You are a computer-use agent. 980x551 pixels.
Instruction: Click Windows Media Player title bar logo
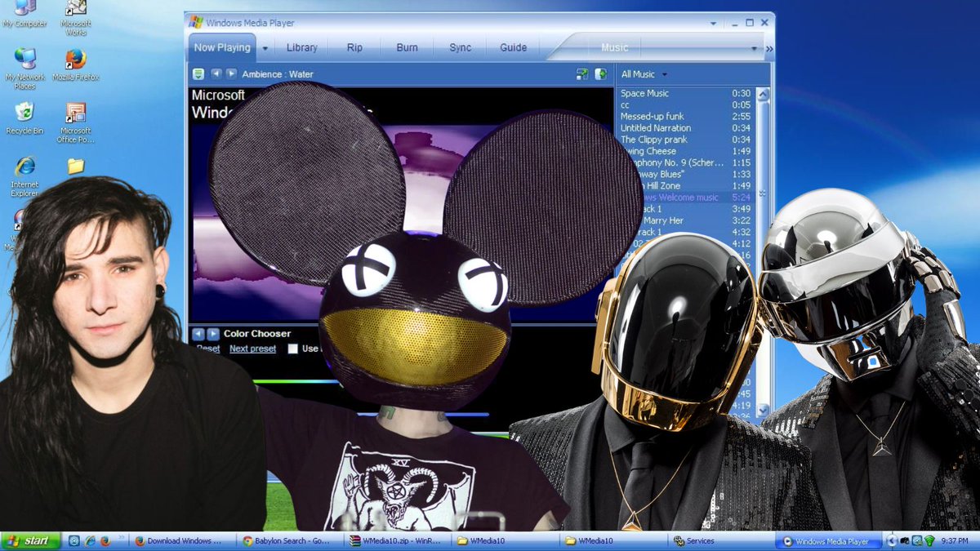[196, 23]
